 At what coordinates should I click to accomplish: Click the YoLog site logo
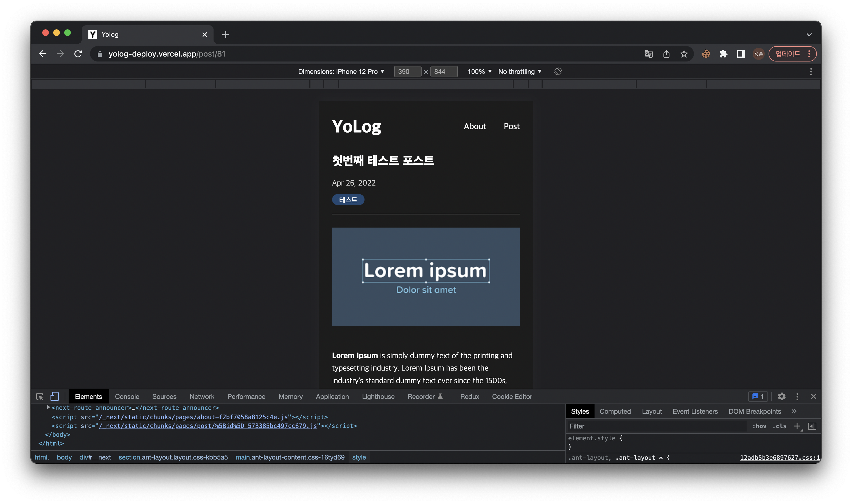point(357,126)
